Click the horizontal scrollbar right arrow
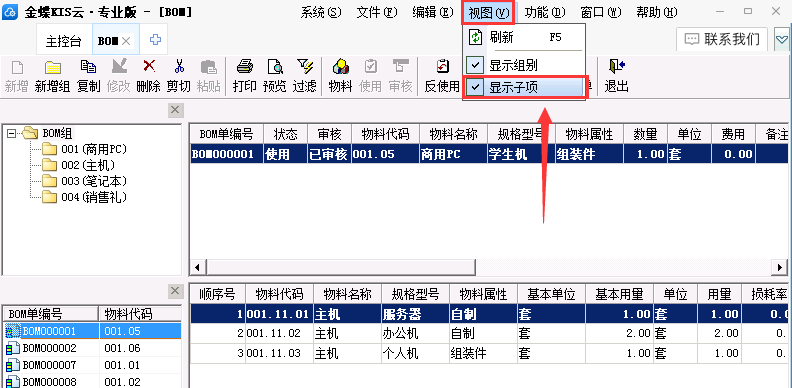This screenshot has width=792, height=388. click(x=780, y=267)
